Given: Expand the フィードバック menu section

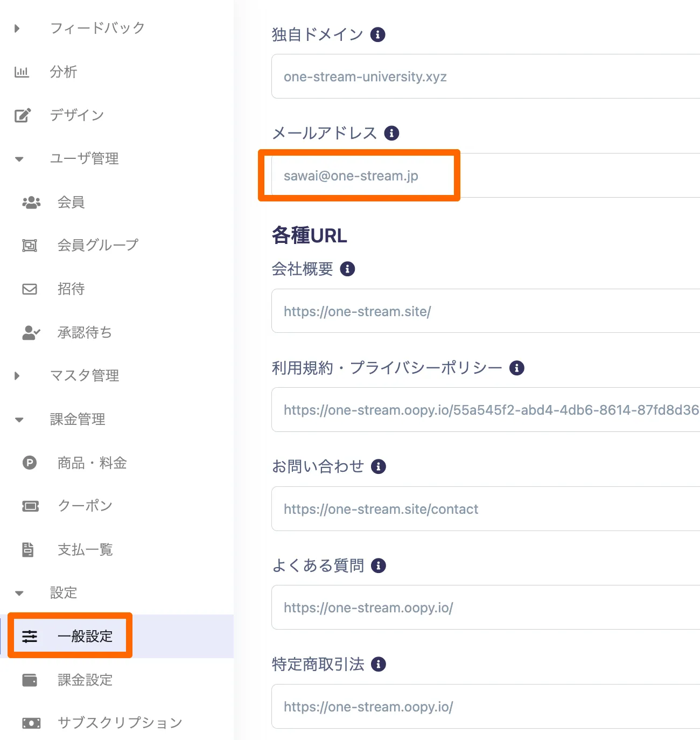Looking at the screenshot, I should [x=17, y=28].
